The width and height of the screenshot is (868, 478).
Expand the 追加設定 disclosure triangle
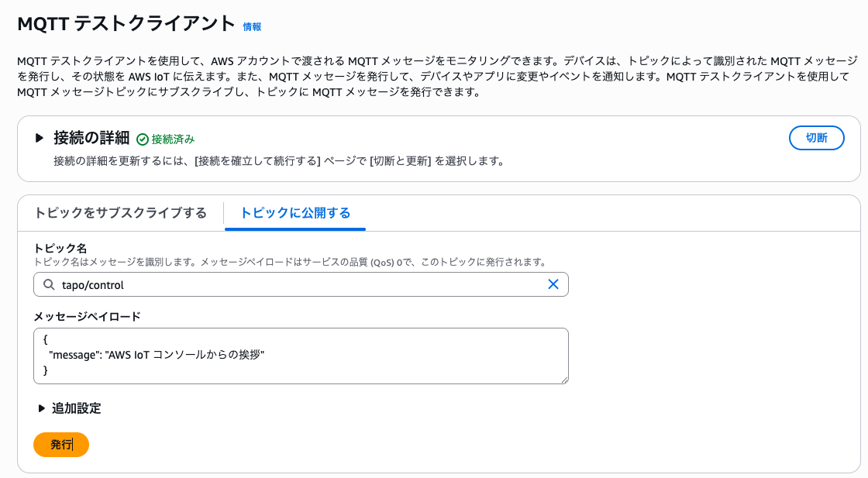pyautogui.click(x=41, y=408)
